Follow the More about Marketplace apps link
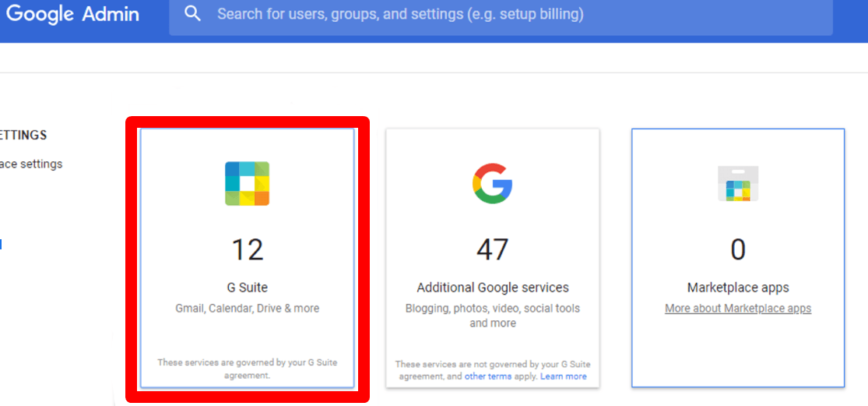Image resolution: width=868 pixels, height=406 pixels. (x=738, y=309)
